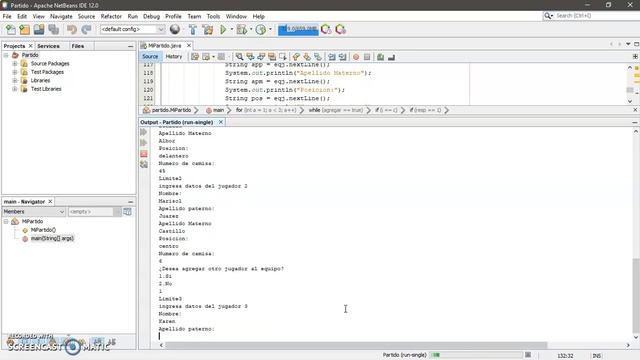
Task: Click the blue memory usage bar
Action: coord(298,29)
